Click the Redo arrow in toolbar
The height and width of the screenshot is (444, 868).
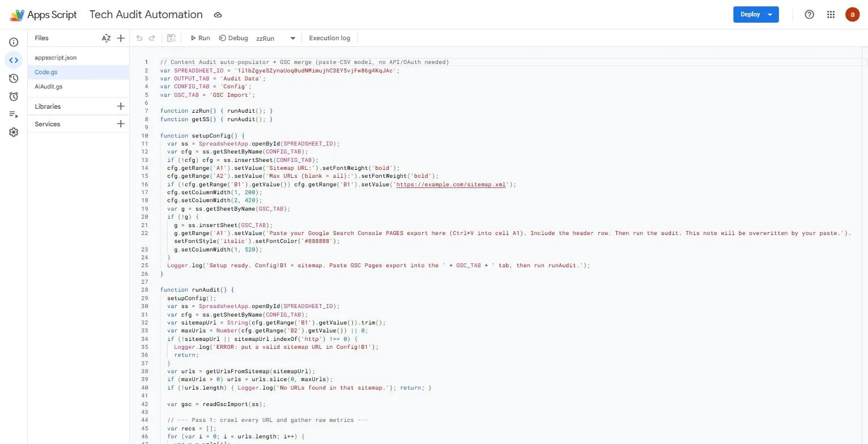point(152,38)
